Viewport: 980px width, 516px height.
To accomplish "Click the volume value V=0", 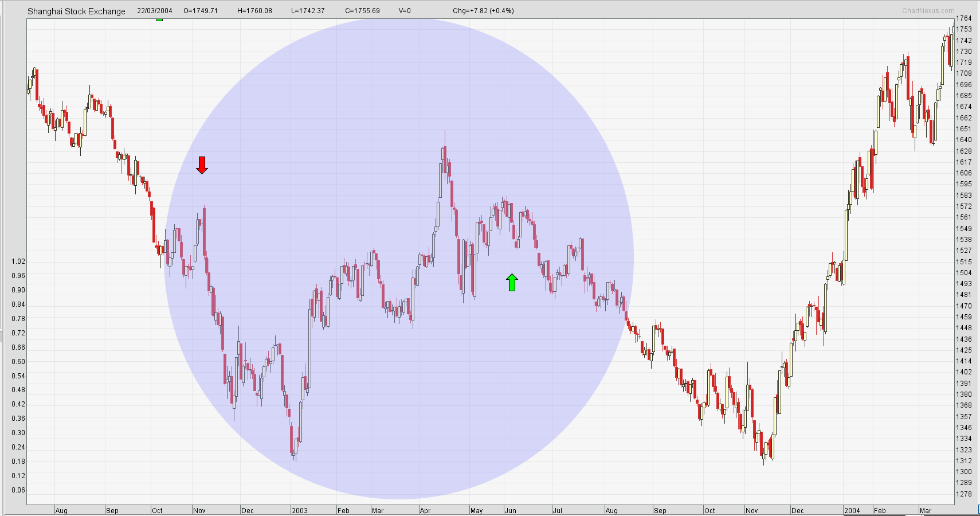I will point(405,11).
